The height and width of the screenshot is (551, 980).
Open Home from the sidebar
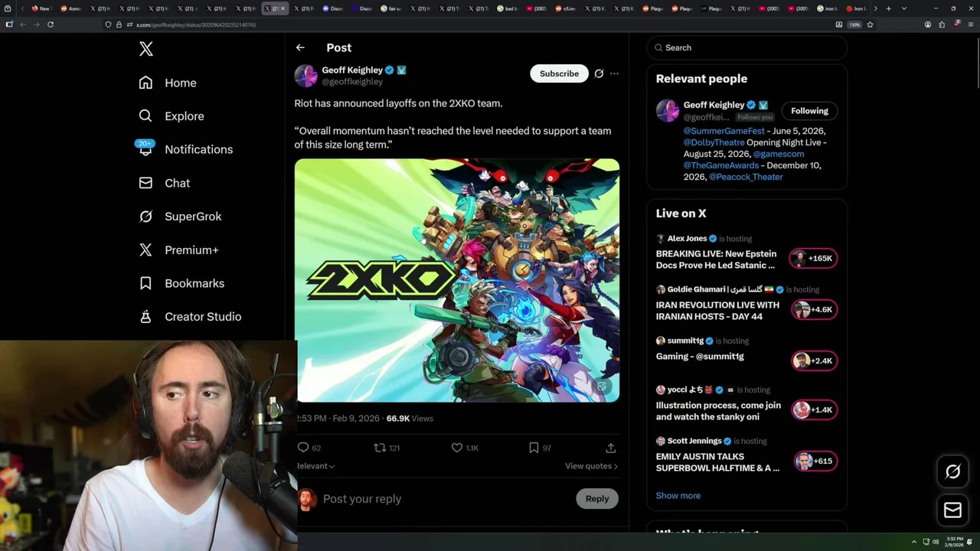pos(168,83)
